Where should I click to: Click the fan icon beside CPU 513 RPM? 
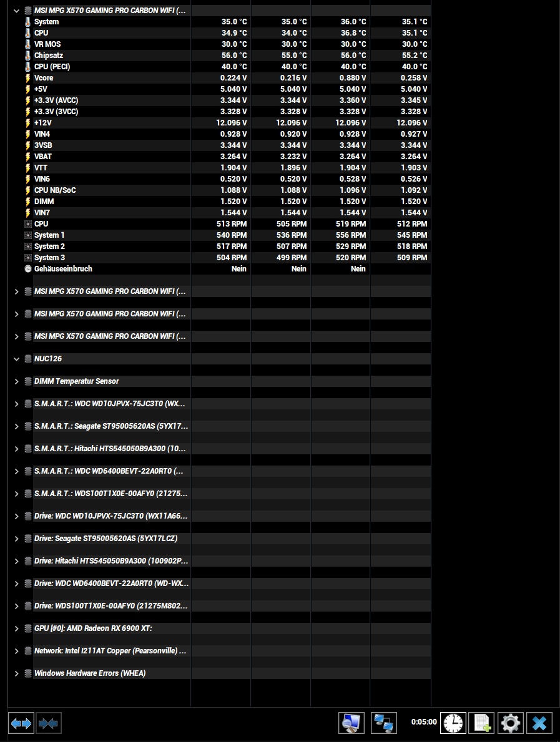click(28, 224)
